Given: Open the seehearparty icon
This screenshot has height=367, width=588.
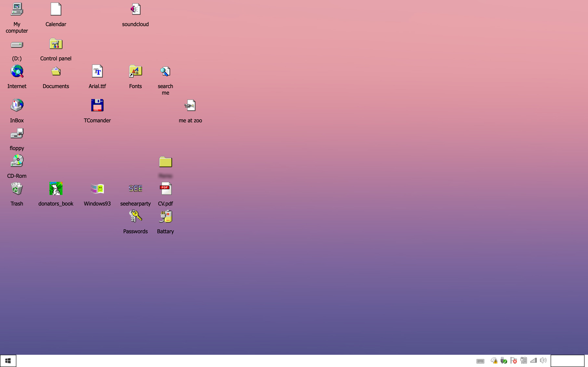Looking at the screenshot, I should coord(135,189).
